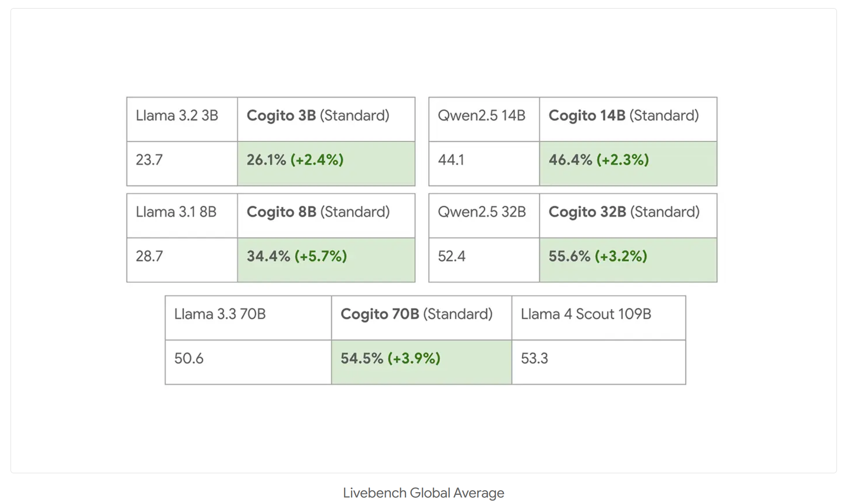Click the Livebench Global Average caption
Viewport: 847px width, 504px height.
[x=423, y=493]
